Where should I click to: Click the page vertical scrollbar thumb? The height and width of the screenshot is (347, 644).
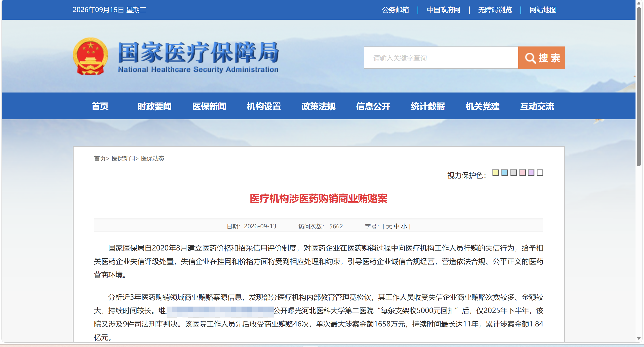[x=639, y=86]
